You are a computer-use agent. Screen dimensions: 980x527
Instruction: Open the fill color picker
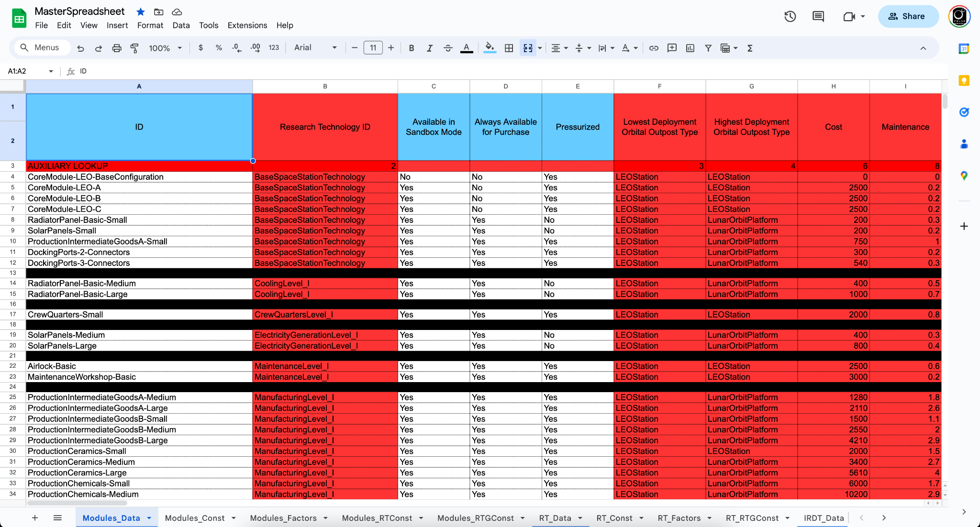pos(490,48)
